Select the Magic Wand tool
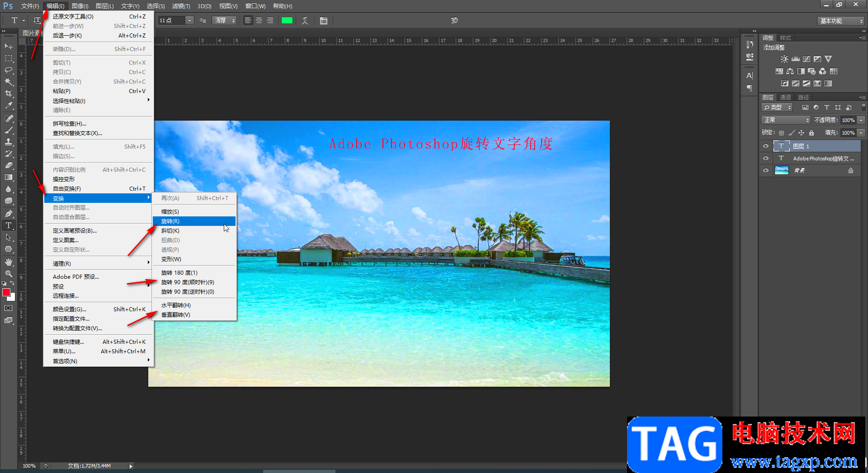 click(x=9, y=82)
